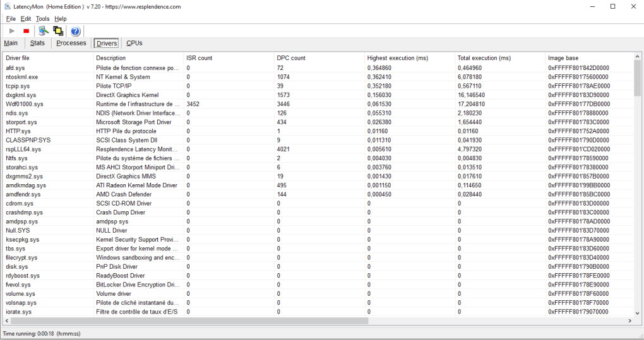Screen dimensions: 644x340
Task: Select the dxgmms2.sys driver row
Action: (x=318, y=177)
